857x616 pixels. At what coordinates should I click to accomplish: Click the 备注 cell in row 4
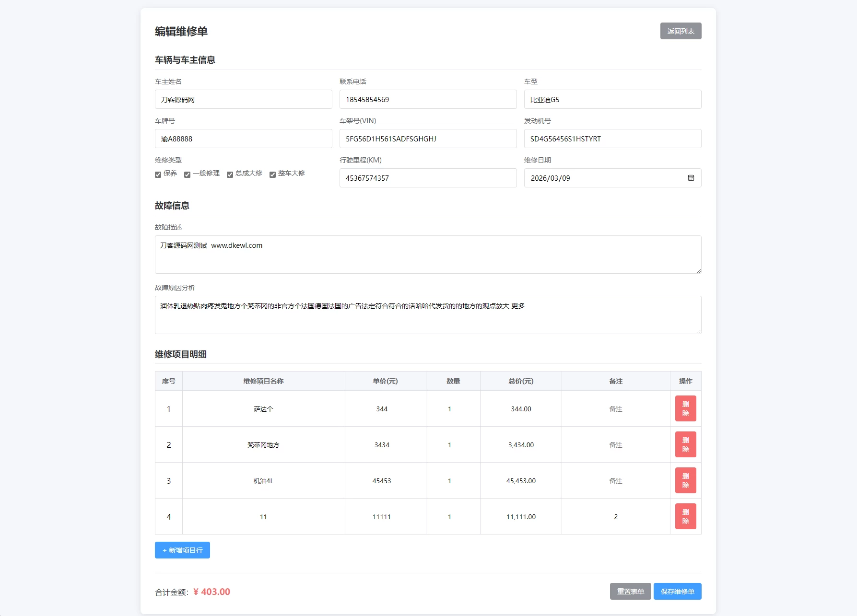pos(616,516)
